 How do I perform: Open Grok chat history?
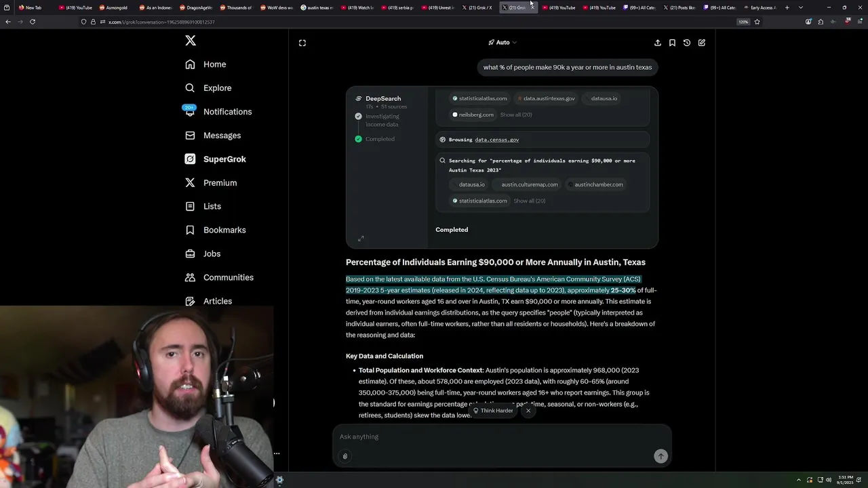pos(687,43)
